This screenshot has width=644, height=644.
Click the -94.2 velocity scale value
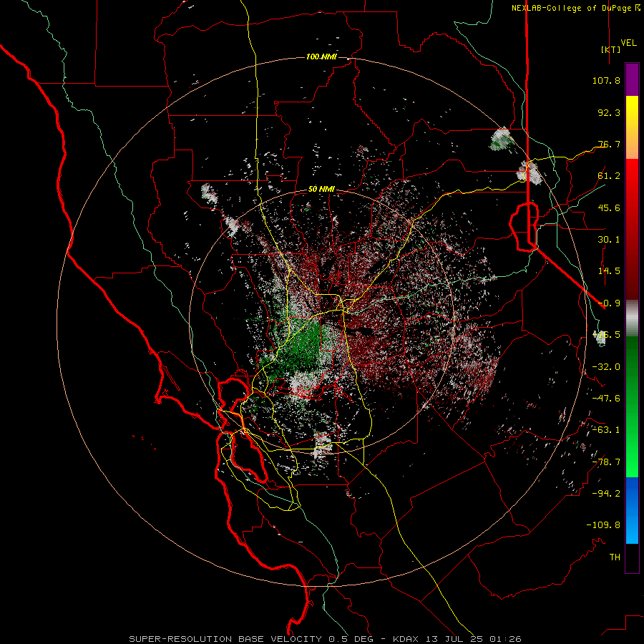(606, 494)
